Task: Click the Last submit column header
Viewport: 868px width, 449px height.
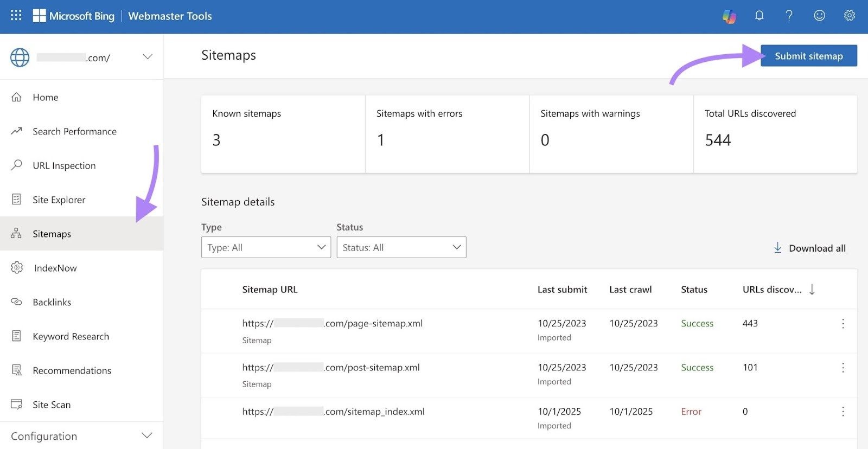Action: pyautogui.click(x=562, y=290)
